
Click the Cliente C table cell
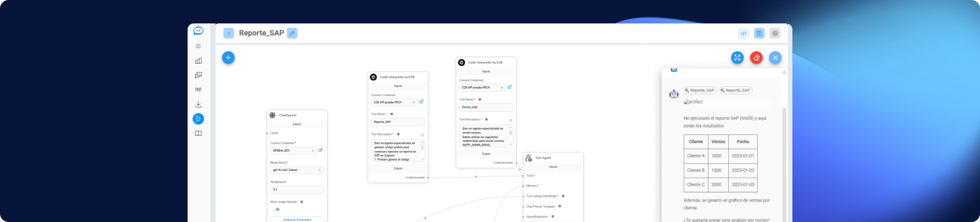click(x=696, y=184)
